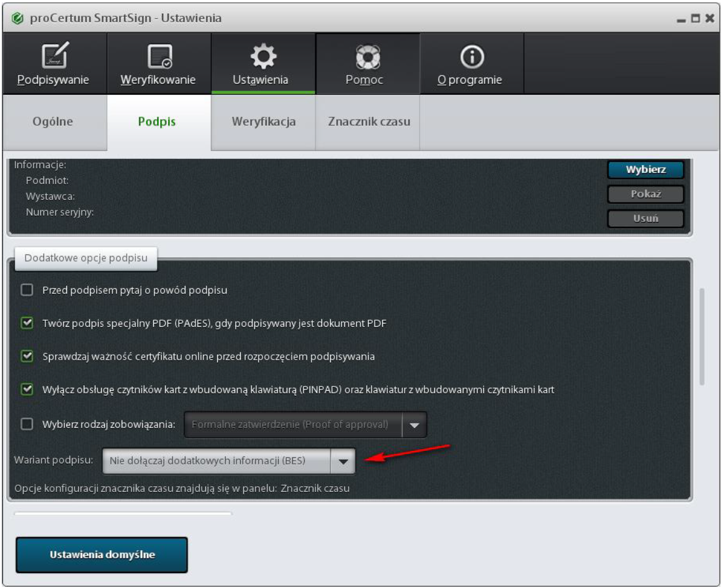Click the Wariant podpisu label

pos(53,460)
